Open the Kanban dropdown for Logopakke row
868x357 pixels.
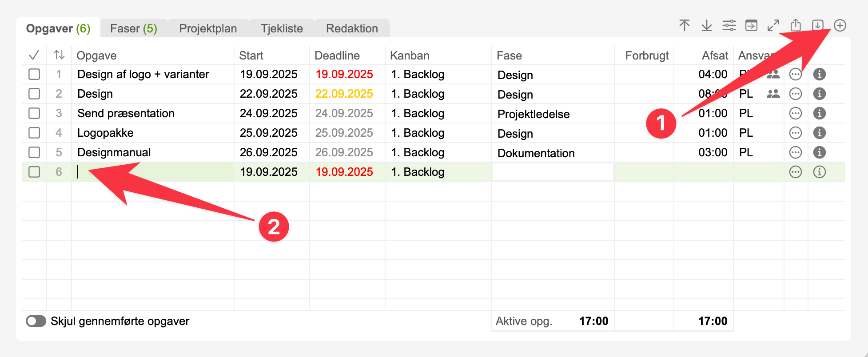438,133
